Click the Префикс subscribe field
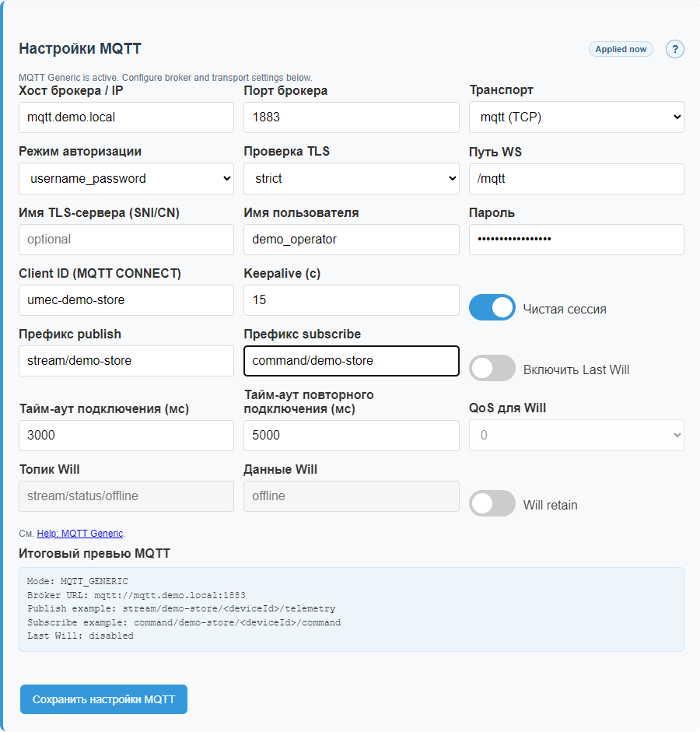Screen dimensions: 700x732 (351, 361)
